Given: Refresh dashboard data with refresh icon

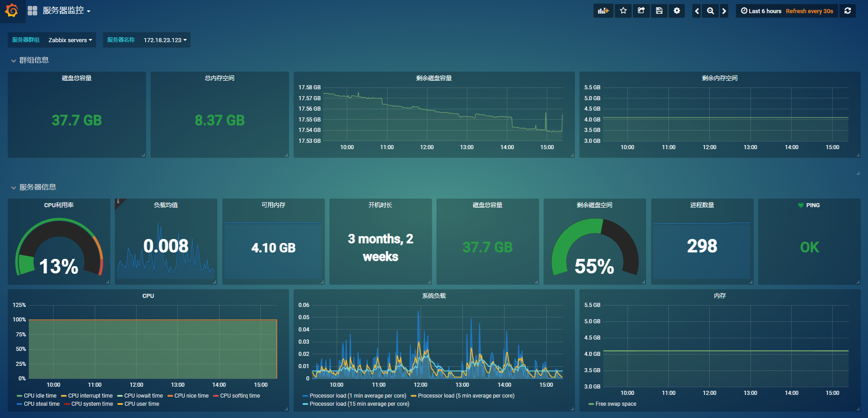Looking at the screenshot, I should click(x=848, y=10).
